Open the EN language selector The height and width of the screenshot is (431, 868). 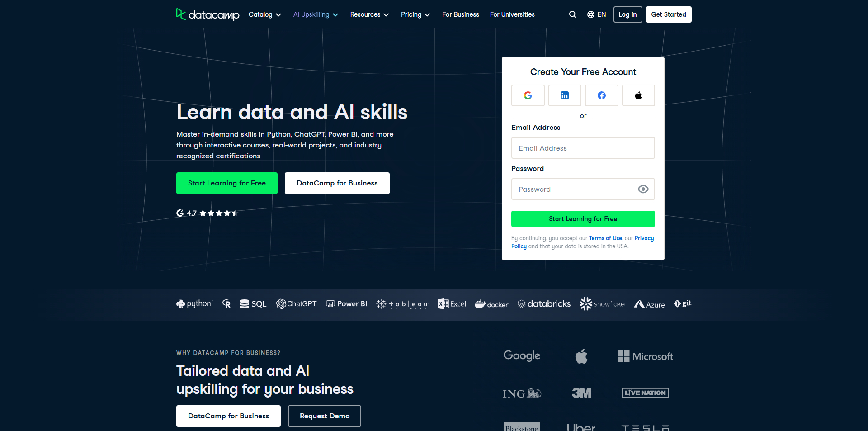(x=596, y=14)
